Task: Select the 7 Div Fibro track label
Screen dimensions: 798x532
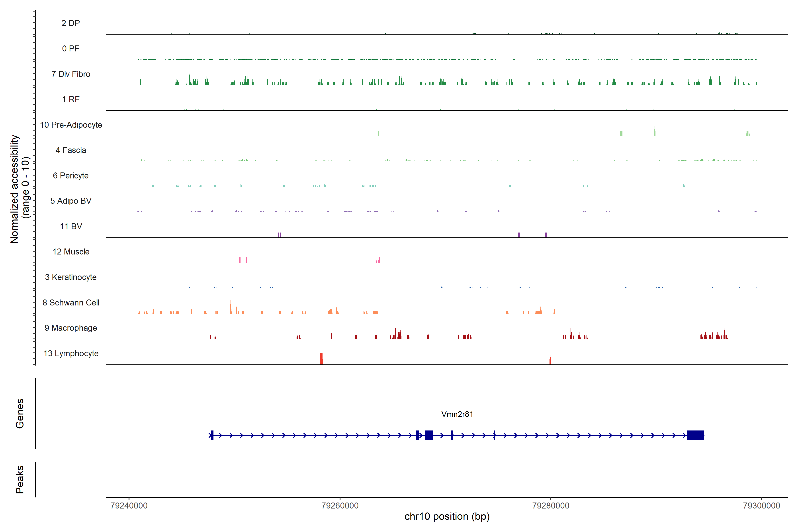Action: coord(70,74)
